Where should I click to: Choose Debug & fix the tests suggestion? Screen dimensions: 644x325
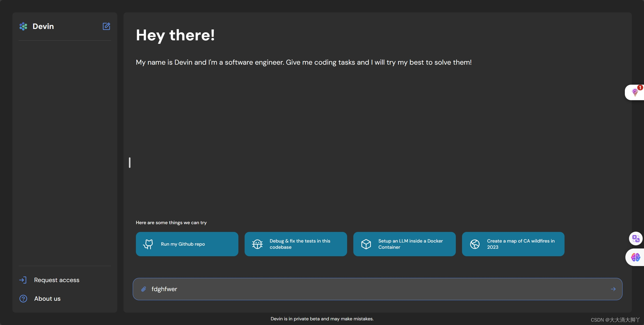[x=300, y=244]
